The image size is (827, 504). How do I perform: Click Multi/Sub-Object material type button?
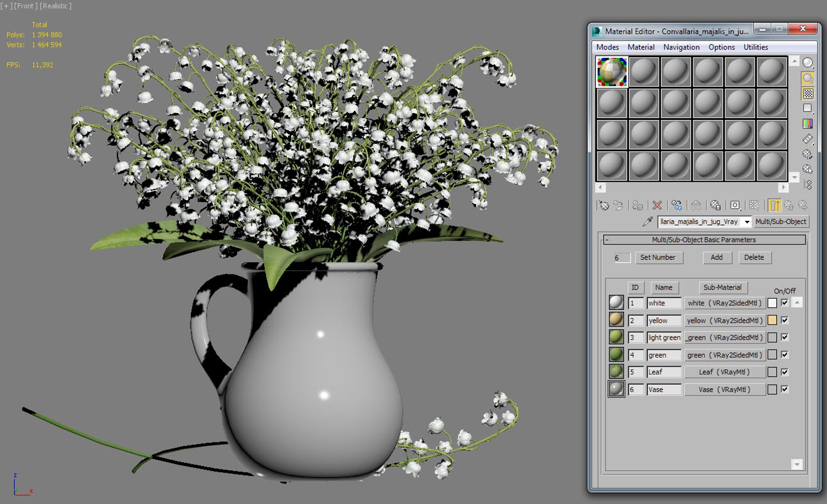(781, 222)
